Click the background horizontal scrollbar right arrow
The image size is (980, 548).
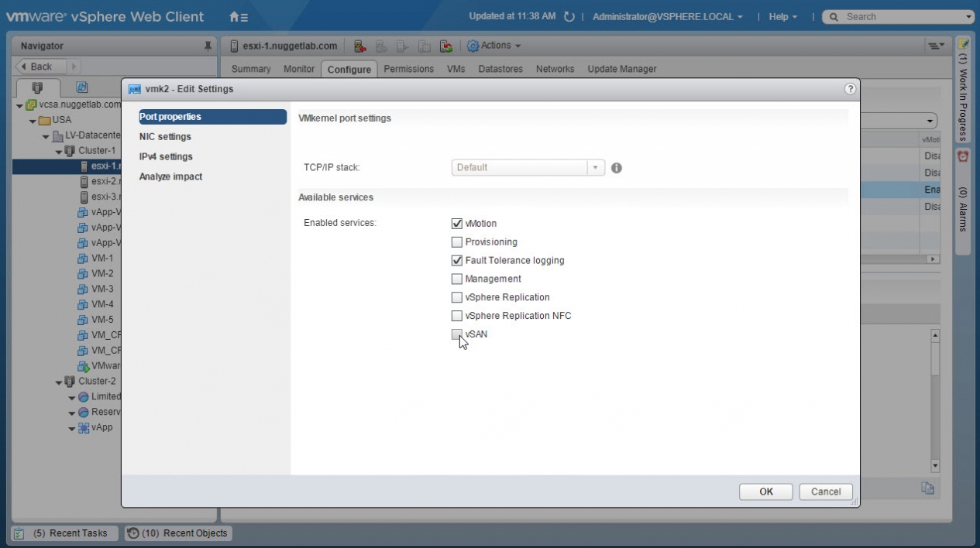click(x=934, y=259)
